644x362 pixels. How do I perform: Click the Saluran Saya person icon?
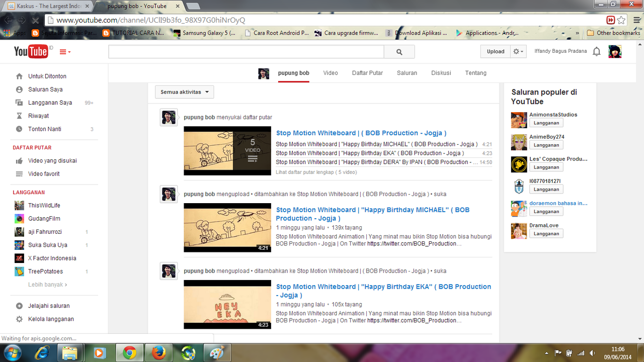click(19, 89)
